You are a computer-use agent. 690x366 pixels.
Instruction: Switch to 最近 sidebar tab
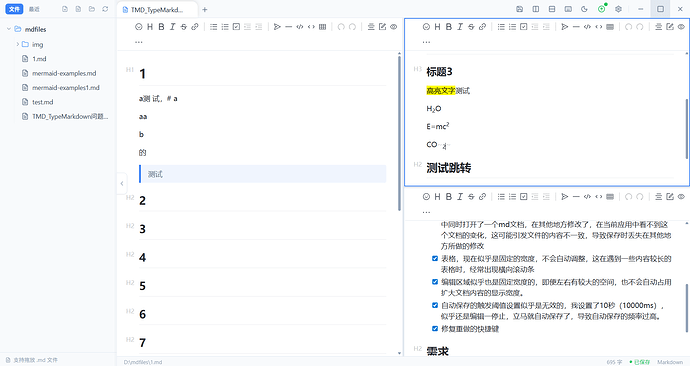click(x=34, y=9)
